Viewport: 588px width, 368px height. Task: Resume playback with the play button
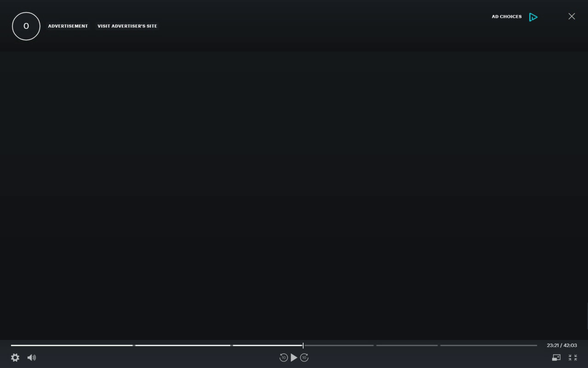pos(294,357)
